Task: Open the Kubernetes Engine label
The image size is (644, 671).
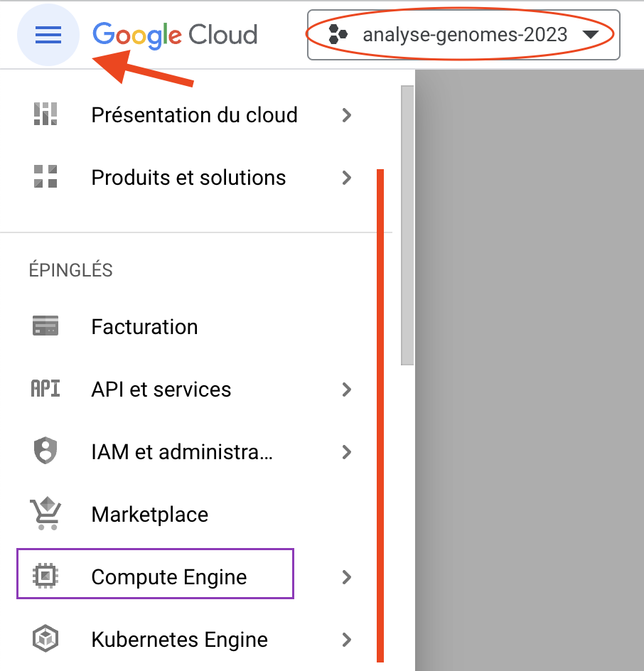Action: (179, 640)
